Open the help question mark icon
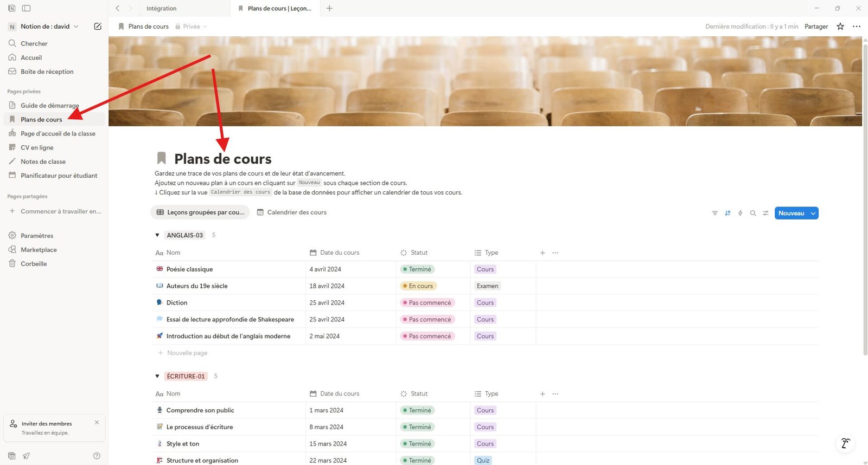 tap(97, 456)
